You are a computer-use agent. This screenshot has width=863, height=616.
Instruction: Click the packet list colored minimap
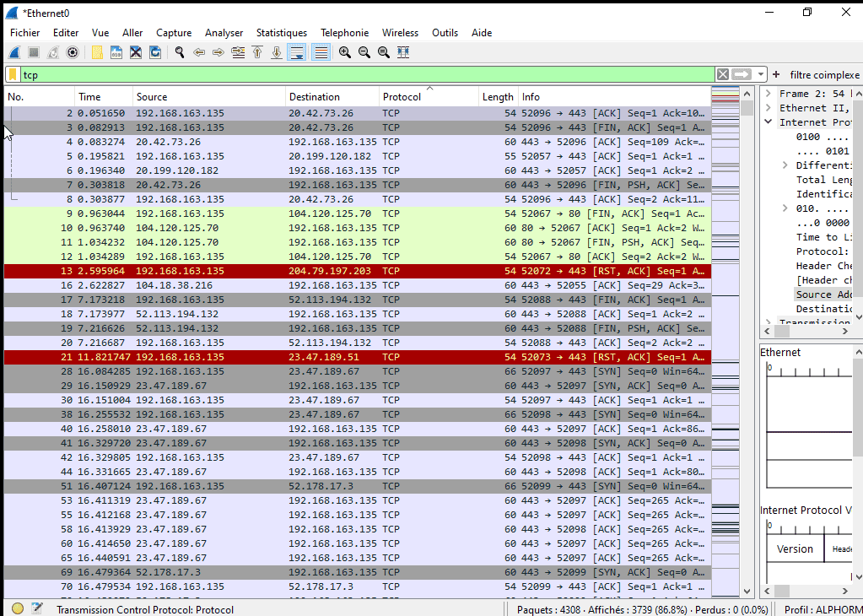point(725,341)
